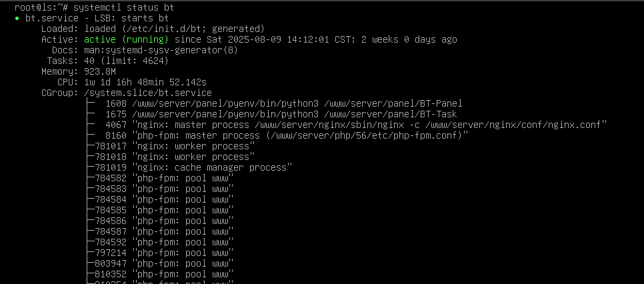Image resolution: width=644 pixels, height=284 pixels.
Task: Click php-fpm pool www process 784592
Action: tap(164, 242)
